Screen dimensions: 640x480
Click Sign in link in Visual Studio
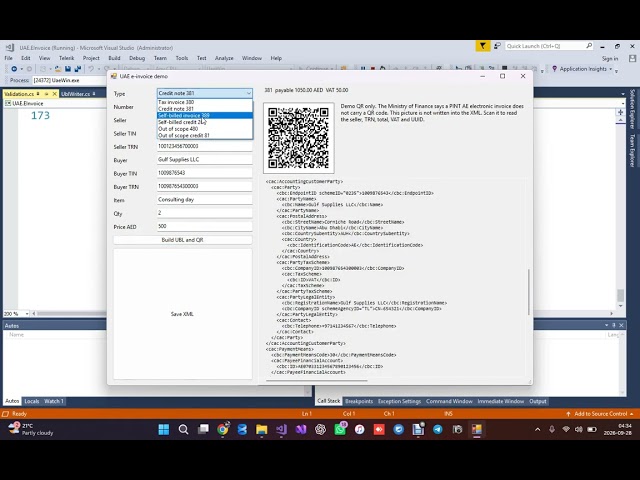[x=610, y=58]
